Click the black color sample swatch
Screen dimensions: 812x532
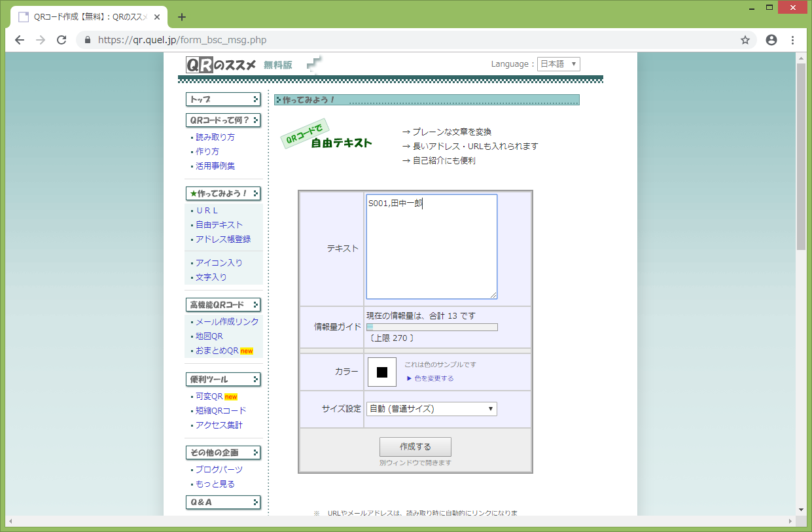pyautogui.click(x=382, y=372)
